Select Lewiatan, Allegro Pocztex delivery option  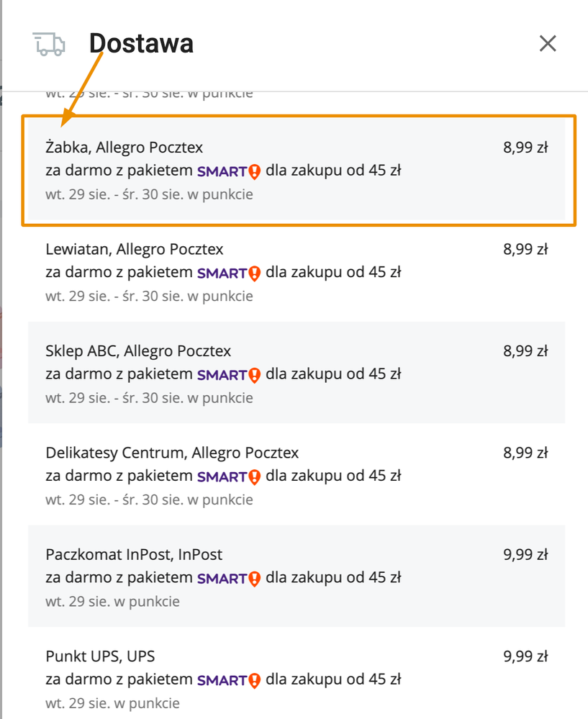[297, 272]
